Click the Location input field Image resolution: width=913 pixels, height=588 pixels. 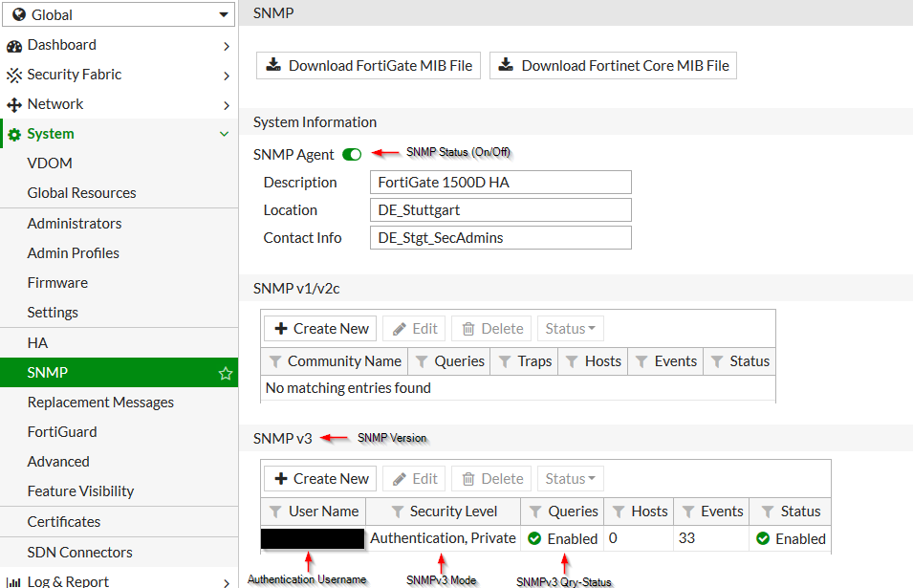pos(501,210)
